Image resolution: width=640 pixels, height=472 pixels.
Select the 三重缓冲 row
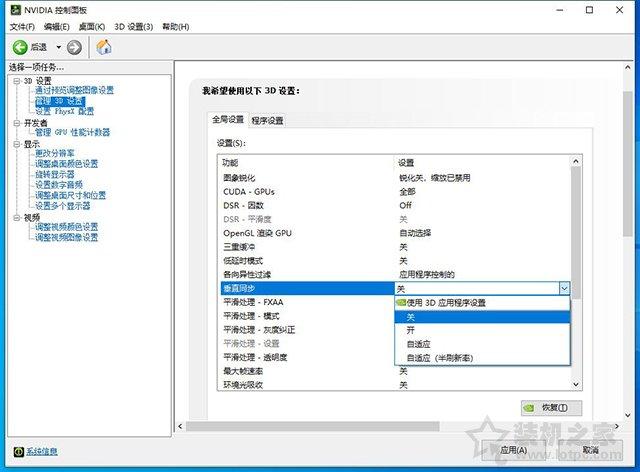coord(395,247)
